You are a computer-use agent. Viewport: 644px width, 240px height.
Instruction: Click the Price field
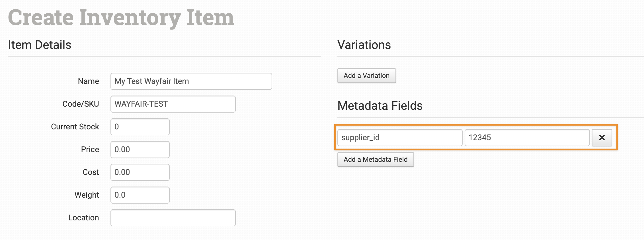coord(140,150)
